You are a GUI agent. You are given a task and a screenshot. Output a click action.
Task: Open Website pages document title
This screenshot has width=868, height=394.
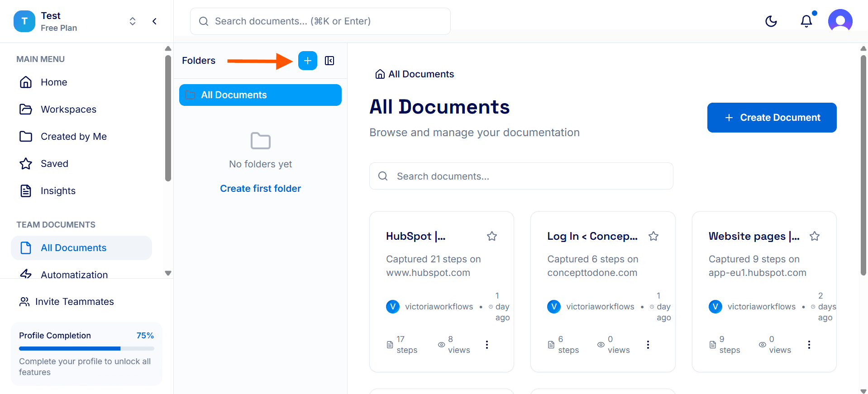(754, 236)
